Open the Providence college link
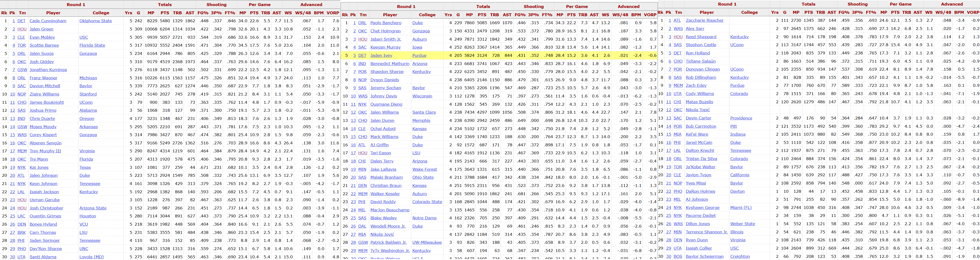The width and height of the screenshot is (980, 260). click(741, 118)
